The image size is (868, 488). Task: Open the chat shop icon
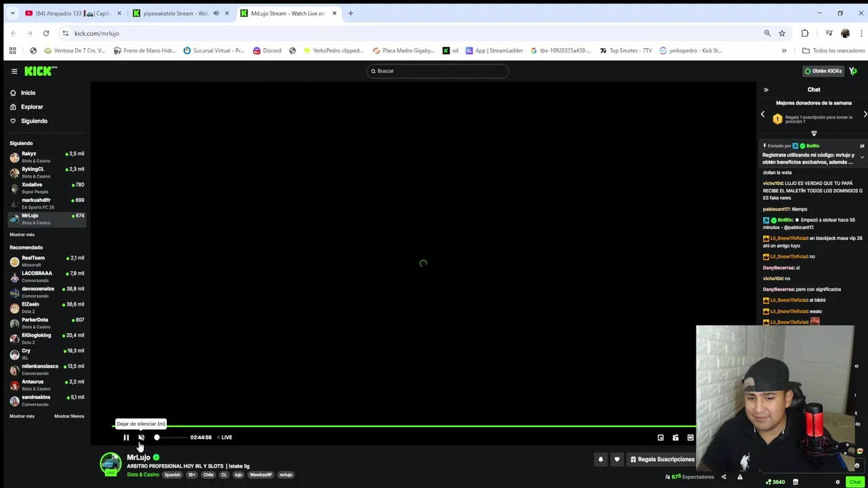(795, 482)
